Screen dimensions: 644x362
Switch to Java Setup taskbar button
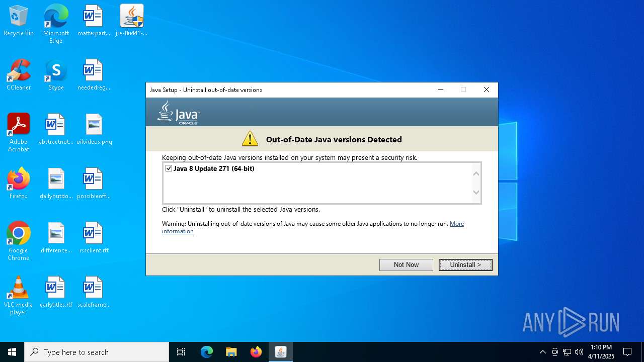(x=281, y=352)
